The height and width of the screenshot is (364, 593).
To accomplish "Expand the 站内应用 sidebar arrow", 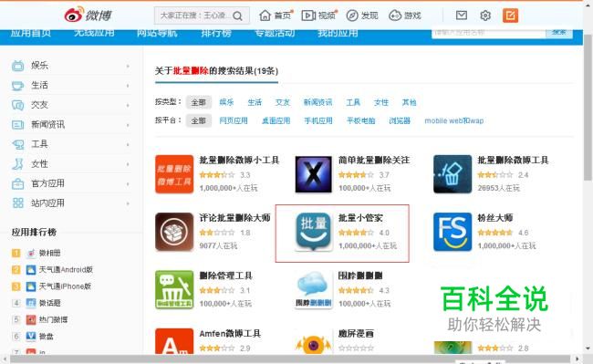I will [128, 203].
